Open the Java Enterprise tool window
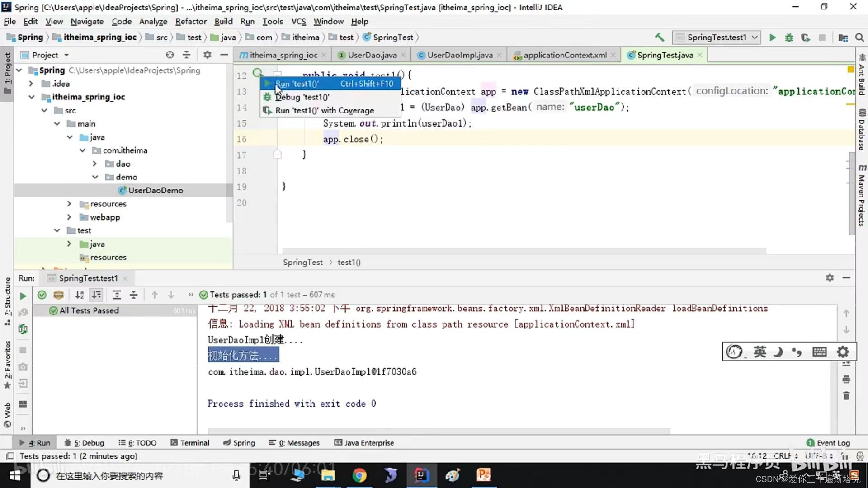The height and width of the screenshot is (488, 868). (364, 443)
